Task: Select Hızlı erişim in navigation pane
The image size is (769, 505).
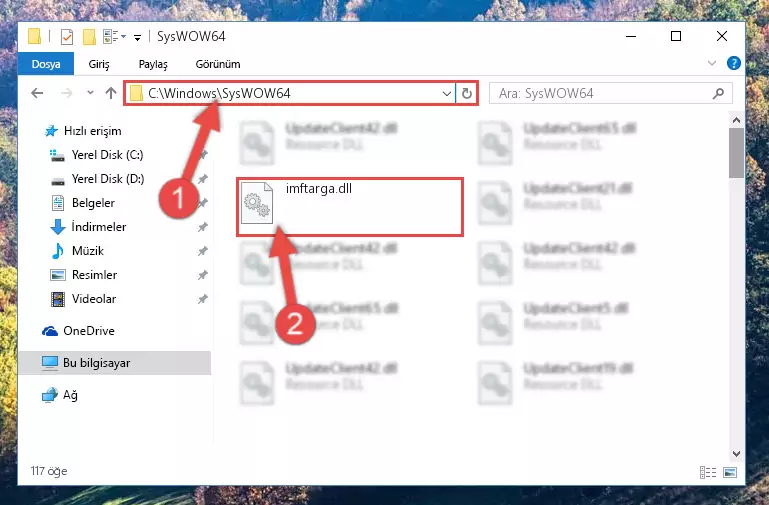Action: pos(92,131)
